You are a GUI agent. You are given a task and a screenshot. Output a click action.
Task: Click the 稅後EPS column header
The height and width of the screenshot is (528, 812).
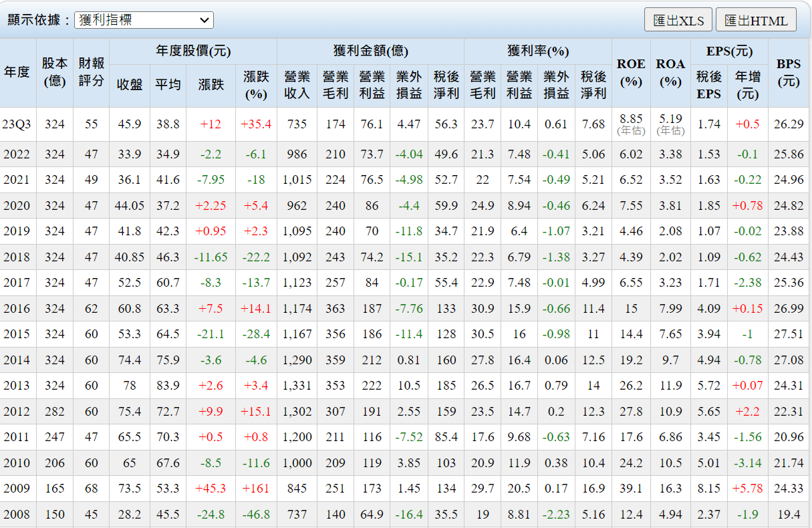click(709, 85)
